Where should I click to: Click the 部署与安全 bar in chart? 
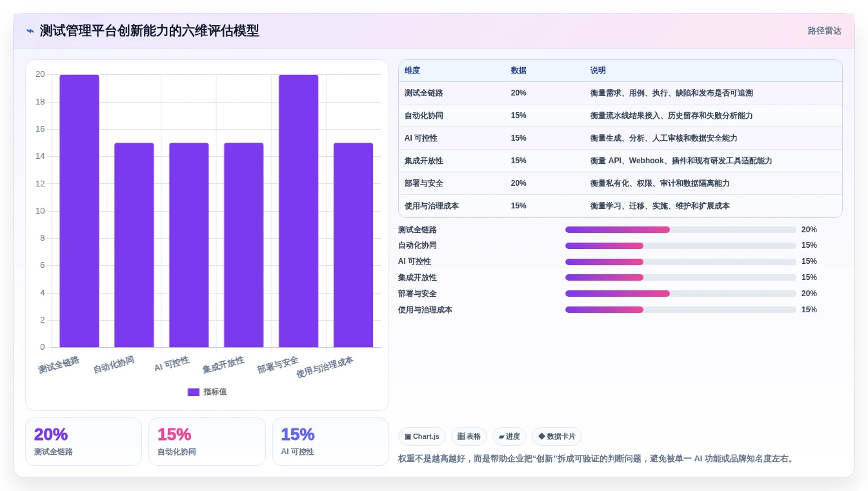point(299,211)
